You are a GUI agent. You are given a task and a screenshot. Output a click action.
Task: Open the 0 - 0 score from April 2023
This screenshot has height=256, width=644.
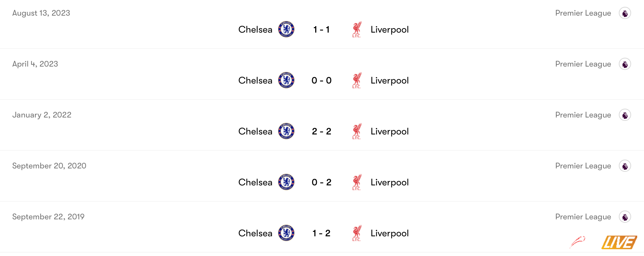coord(321,80)
